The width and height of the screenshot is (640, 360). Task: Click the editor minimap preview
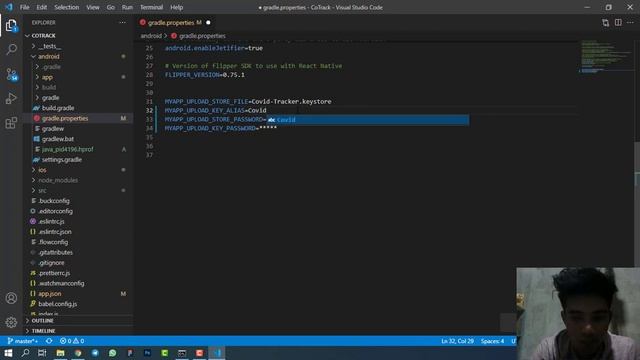(x=607, y=57)
